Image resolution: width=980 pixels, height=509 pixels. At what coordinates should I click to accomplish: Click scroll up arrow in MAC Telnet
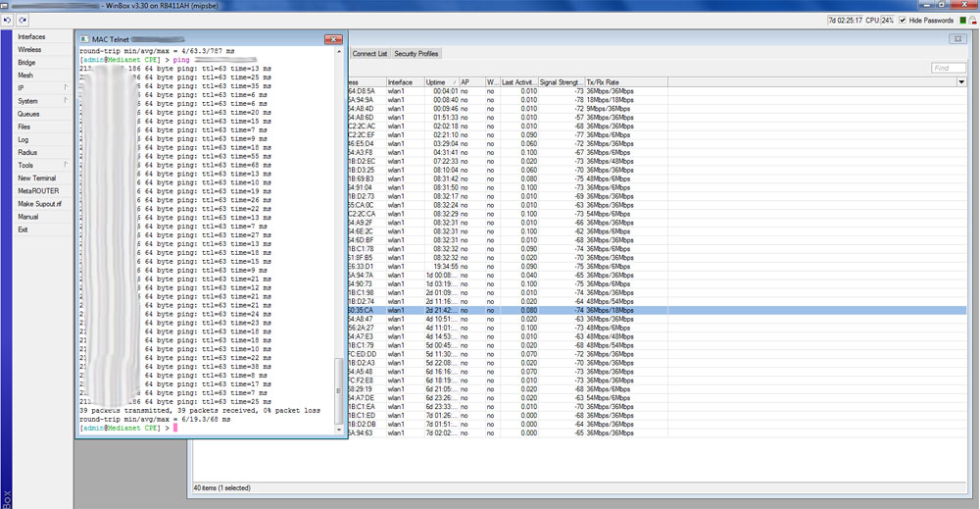click(339, 52)
